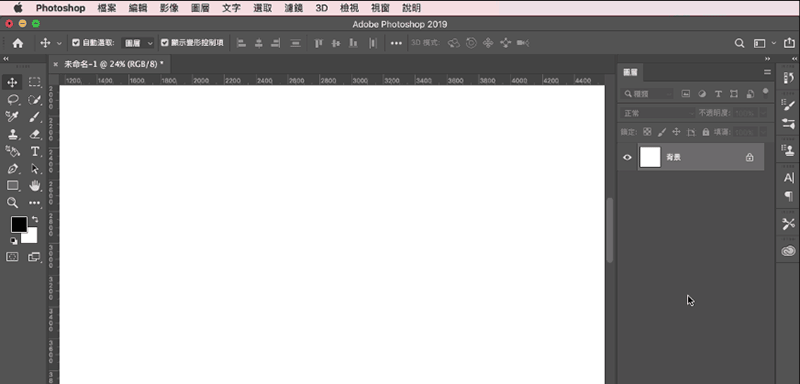The height and width of the screenshot is (384, 800).
Task: Click the share icon at top right
Action: tap(789, 43)
